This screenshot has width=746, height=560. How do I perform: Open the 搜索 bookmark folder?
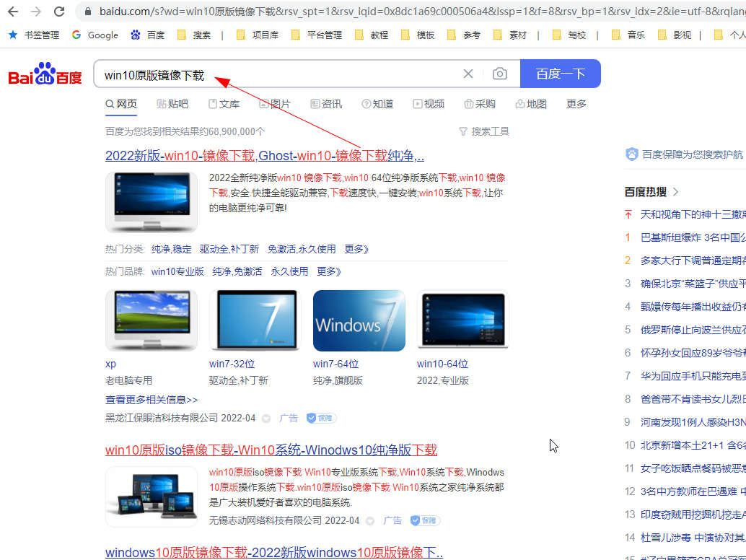point(193,35)
